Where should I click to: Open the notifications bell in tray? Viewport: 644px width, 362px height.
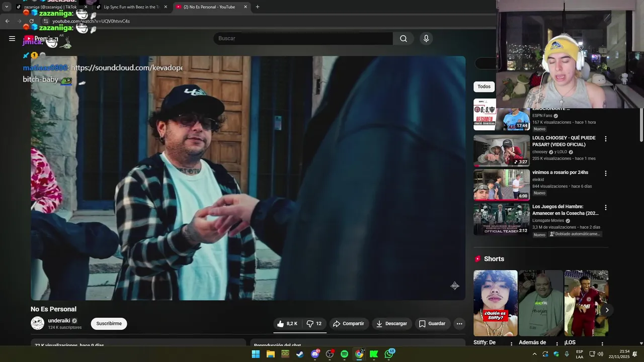point(635,354)
